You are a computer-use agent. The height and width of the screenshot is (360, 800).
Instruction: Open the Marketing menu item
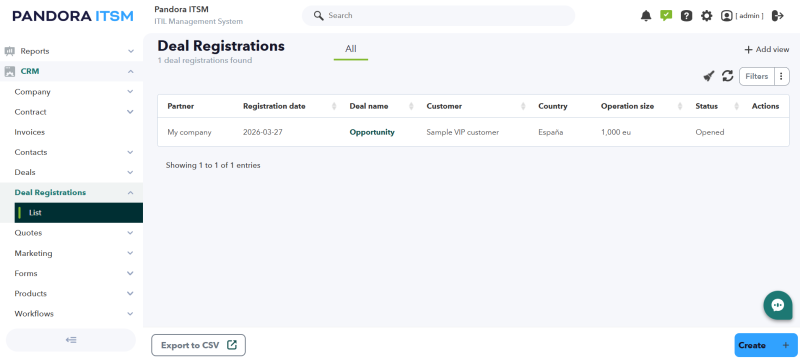(33, 253)
